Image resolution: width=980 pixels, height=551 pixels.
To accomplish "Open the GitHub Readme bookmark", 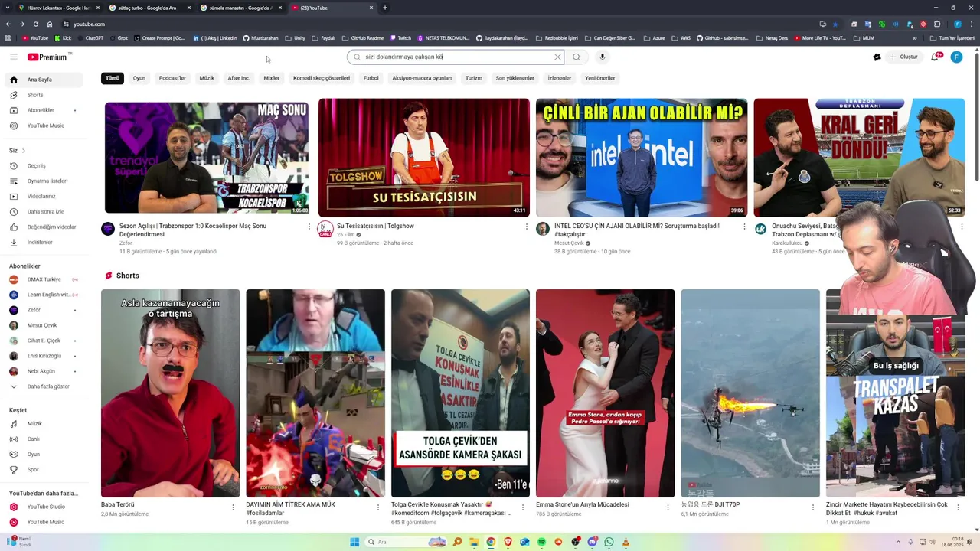I will [364, 37].
